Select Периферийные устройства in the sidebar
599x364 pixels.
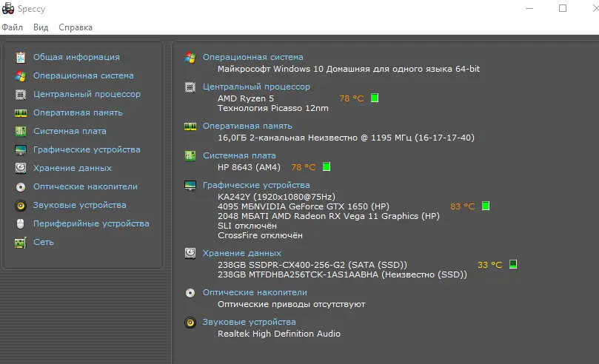91,223
